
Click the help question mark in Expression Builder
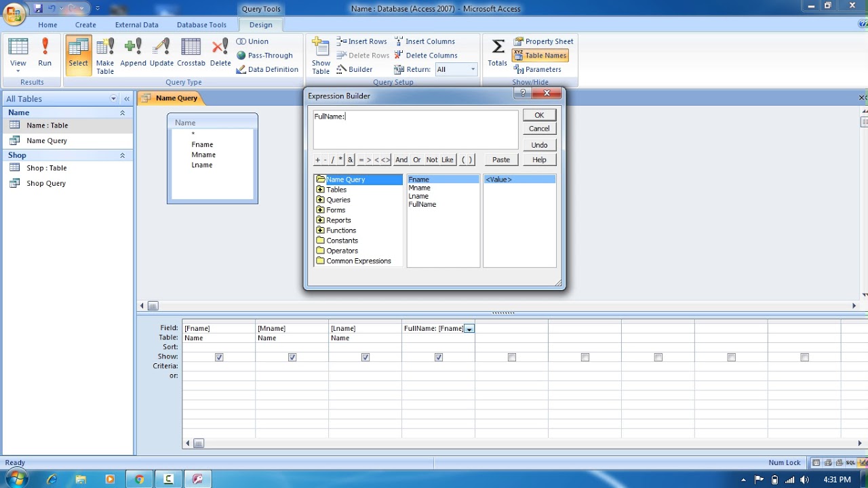(x=522, y=93)
